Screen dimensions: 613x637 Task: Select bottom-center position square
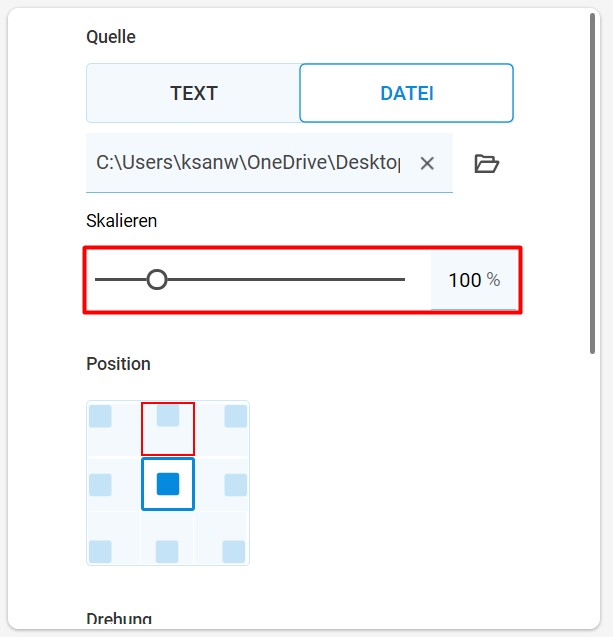[x=167, y=551]
